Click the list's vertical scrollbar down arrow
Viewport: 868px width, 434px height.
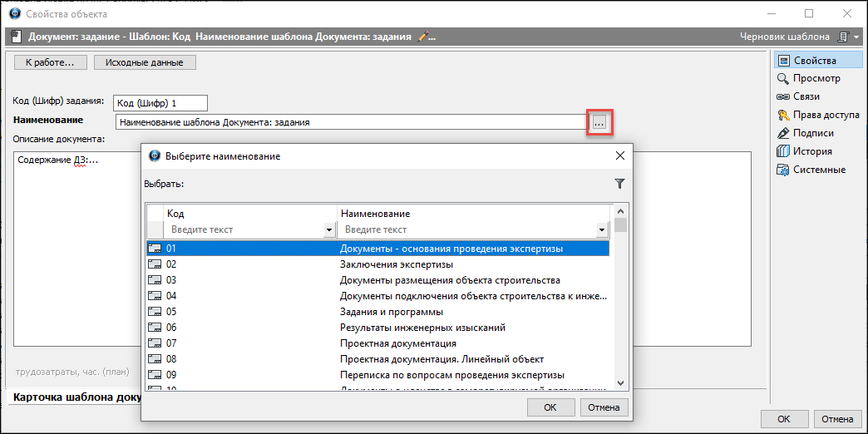coord(620,383)
